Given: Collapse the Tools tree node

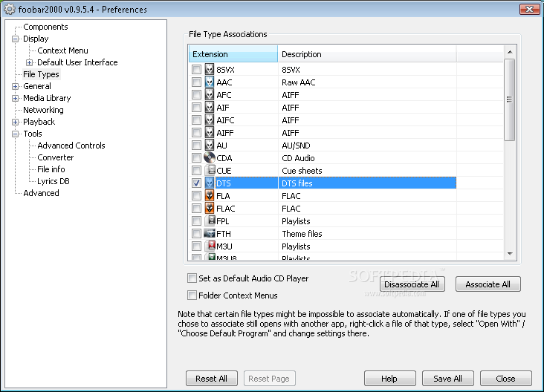Looking at the screenshot, I should (15, 134).
